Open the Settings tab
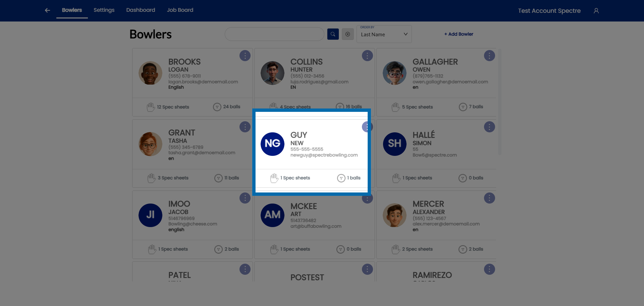This screenshot has height=306, width=644. [104, 10]
